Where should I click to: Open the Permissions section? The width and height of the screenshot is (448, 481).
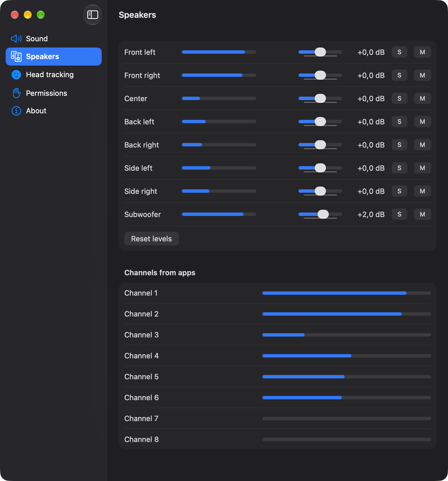pyautogui.click(x=54, y=93)
